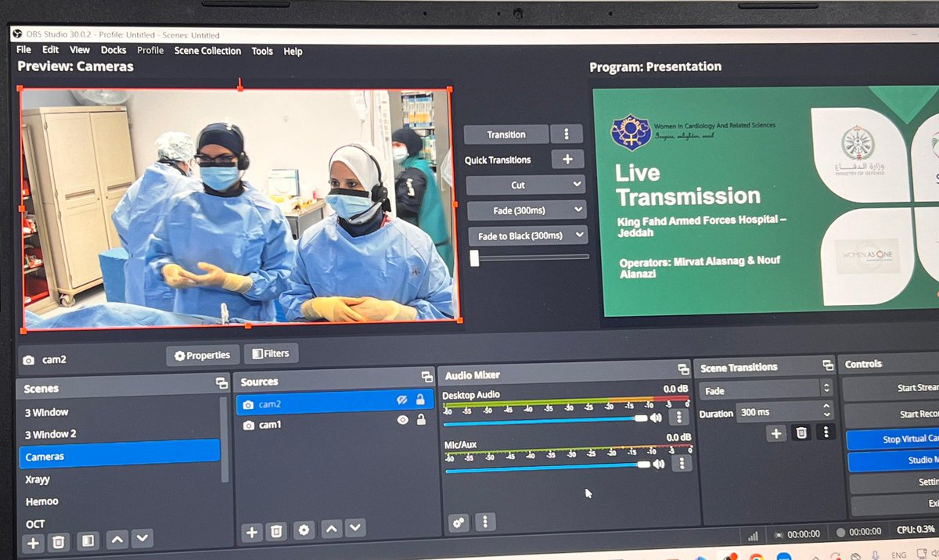Image resolution: width=939 pixels, height=560 pixels.
Task: Click the OBS logo in title bar
Action: 17,34
